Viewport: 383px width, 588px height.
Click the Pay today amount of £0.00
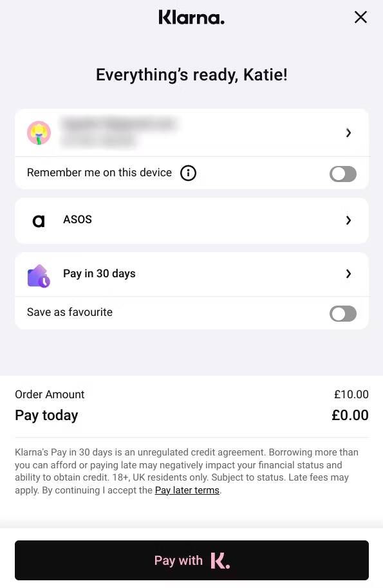(x=350, y=415)
